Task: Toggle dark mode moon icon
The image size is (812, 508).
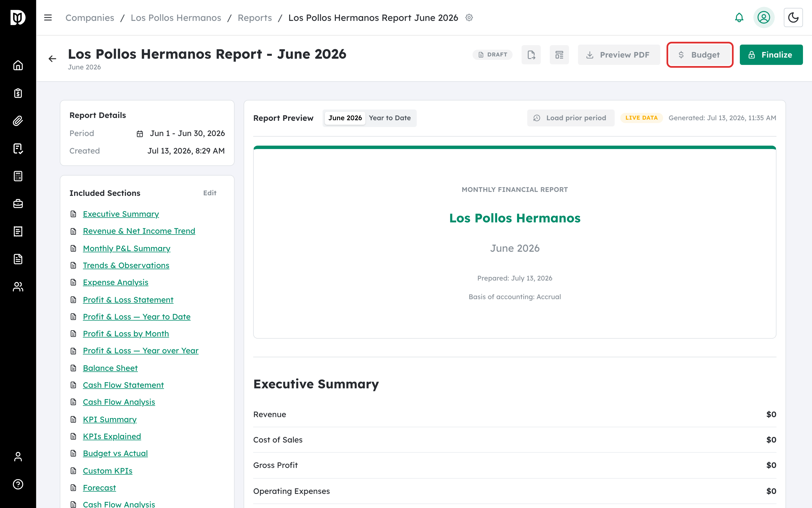Action: tap(793, 17)
